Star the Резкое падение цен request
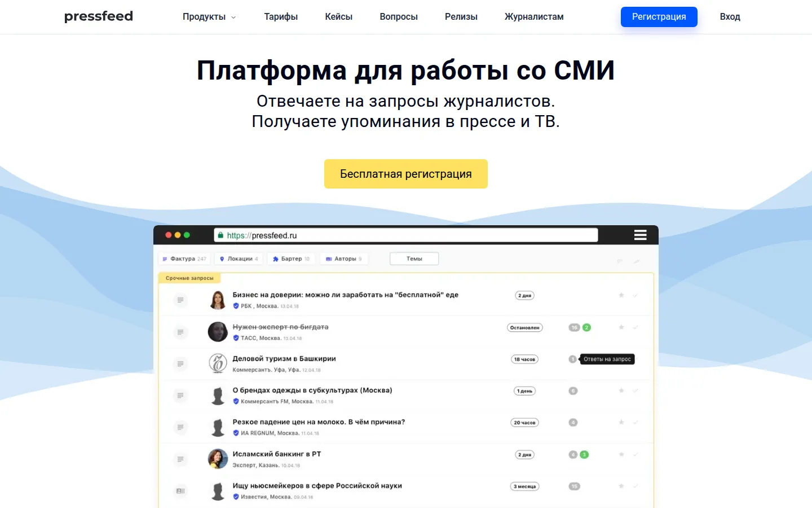Screen dimensions: 812x508 [621, 422]
